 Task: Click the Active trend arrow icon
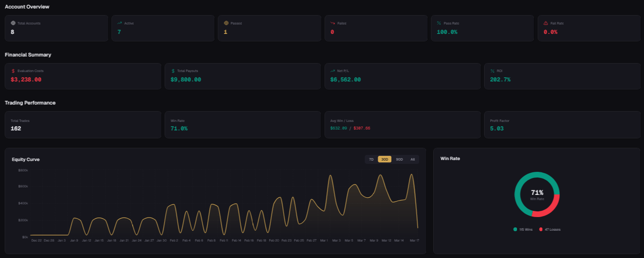(x=119, y=23)
